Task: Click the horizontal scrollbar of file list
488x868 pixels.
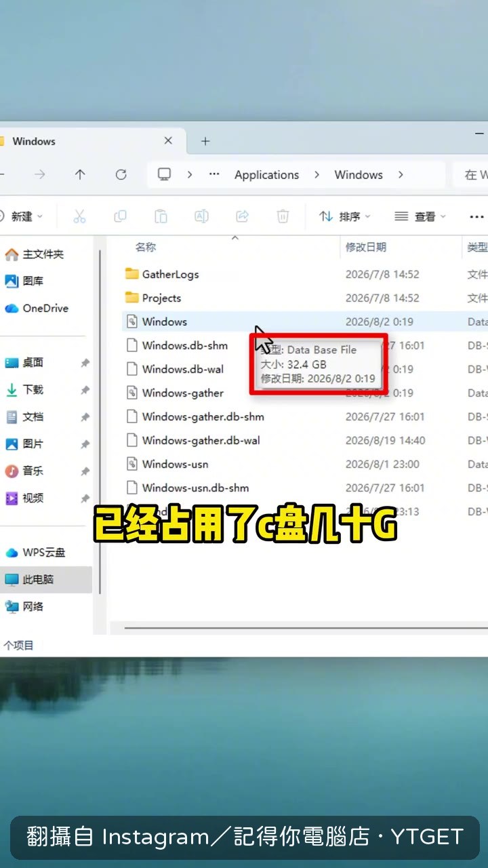Action: coord(306,628)
